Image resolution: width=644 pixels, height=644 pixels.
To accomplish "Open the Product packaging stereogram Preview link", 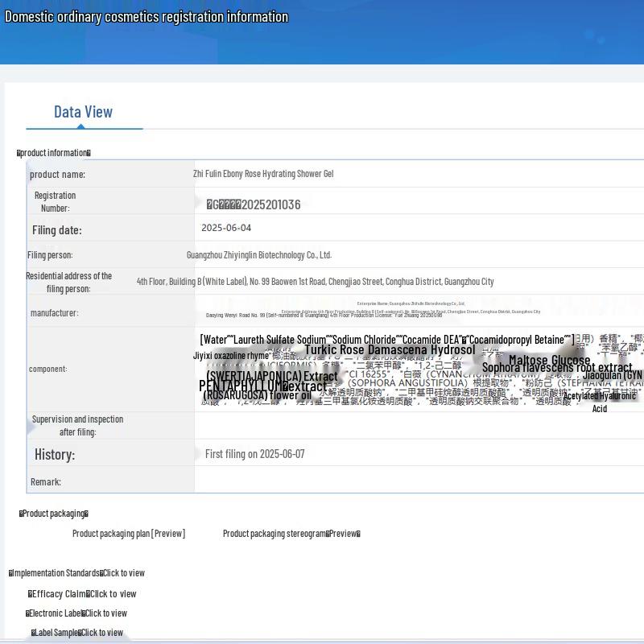I will (291, 534).
